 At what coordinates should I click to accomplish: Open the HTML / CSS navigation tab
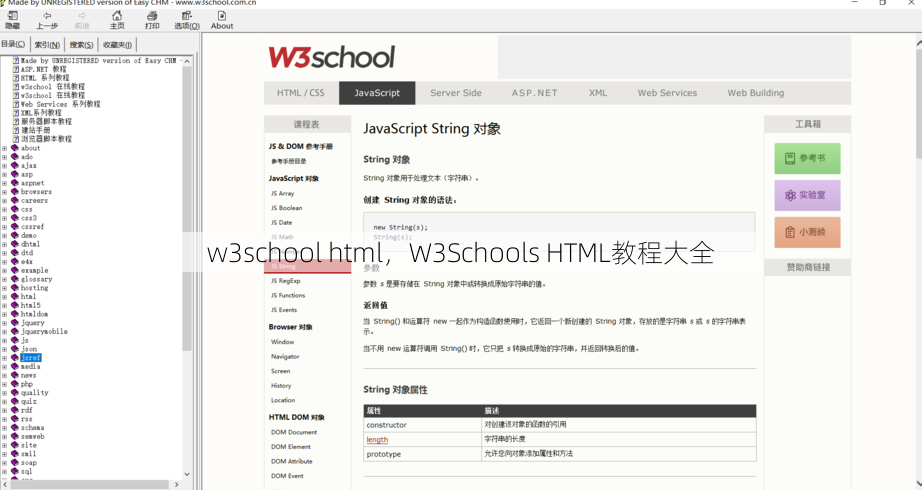(x=301, y=93)
